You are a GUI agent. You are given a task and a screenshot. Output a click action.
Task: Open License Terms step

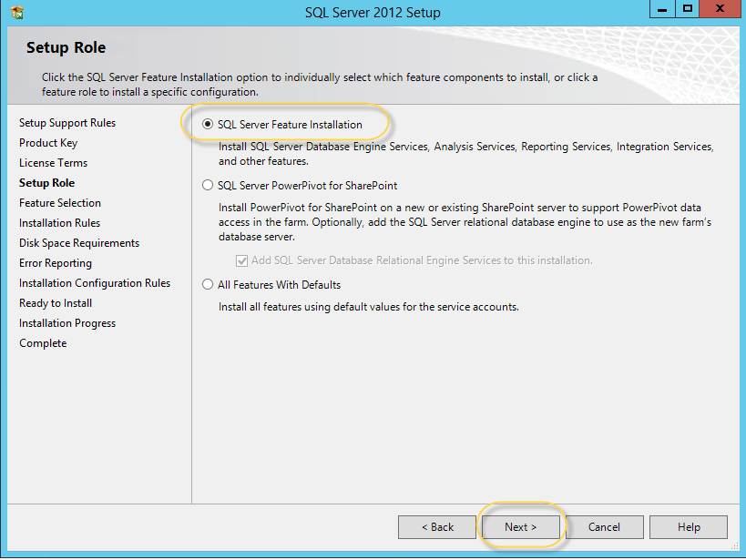[54, 163]
